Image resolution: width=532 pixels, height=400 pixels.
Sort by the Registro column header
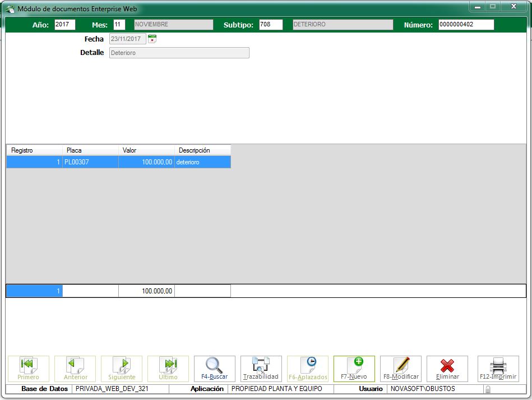tap(34, 150)
